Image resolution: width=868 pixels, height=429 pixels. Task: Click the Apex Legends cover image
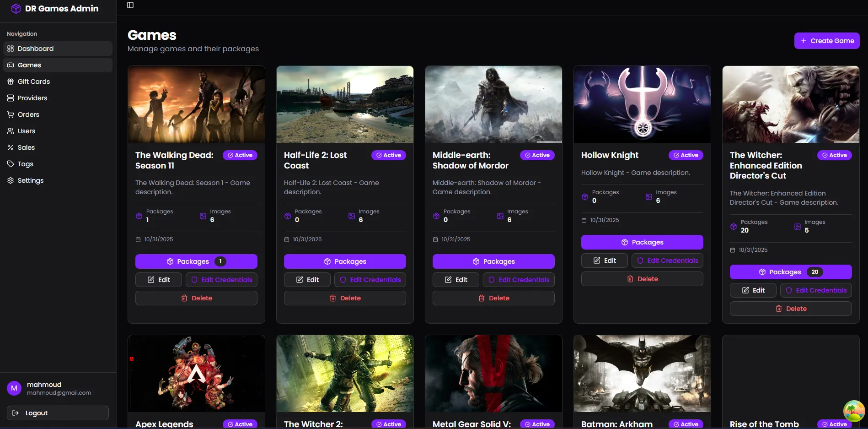[196, 374]
